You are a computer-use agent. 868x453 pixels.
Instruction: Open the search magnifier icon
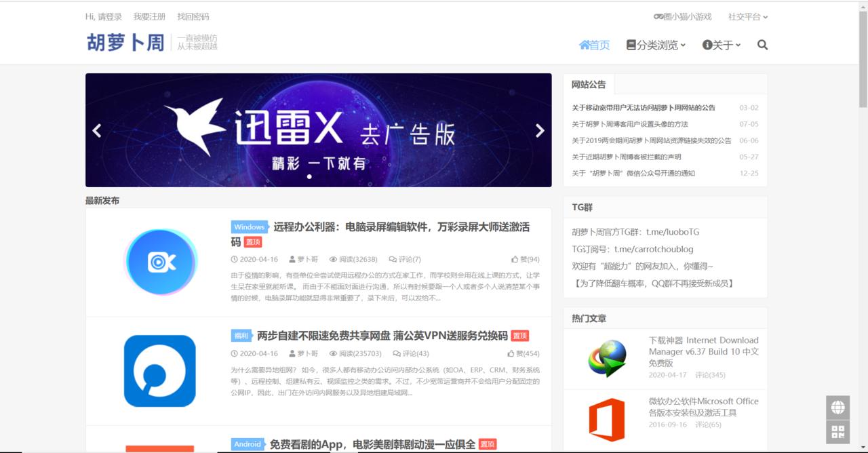click(x=762, y=45)
